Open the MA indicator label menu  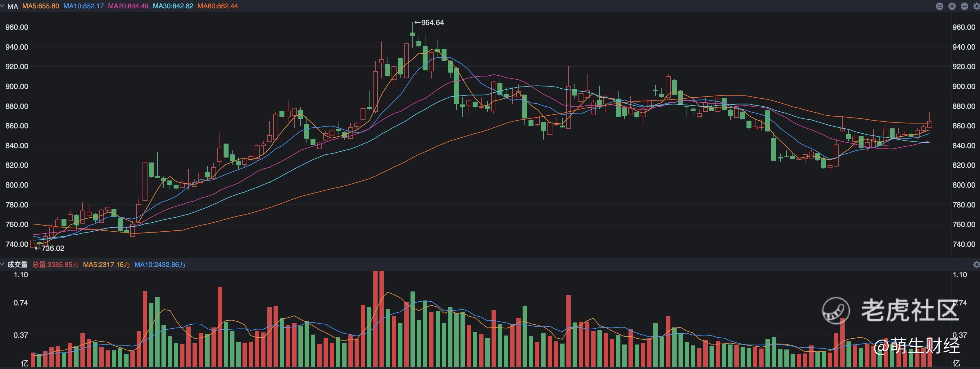[12, 6]
